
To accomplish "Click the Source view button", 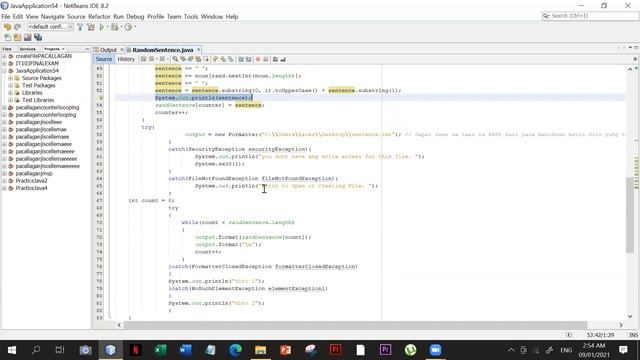I will pos(104,59).
